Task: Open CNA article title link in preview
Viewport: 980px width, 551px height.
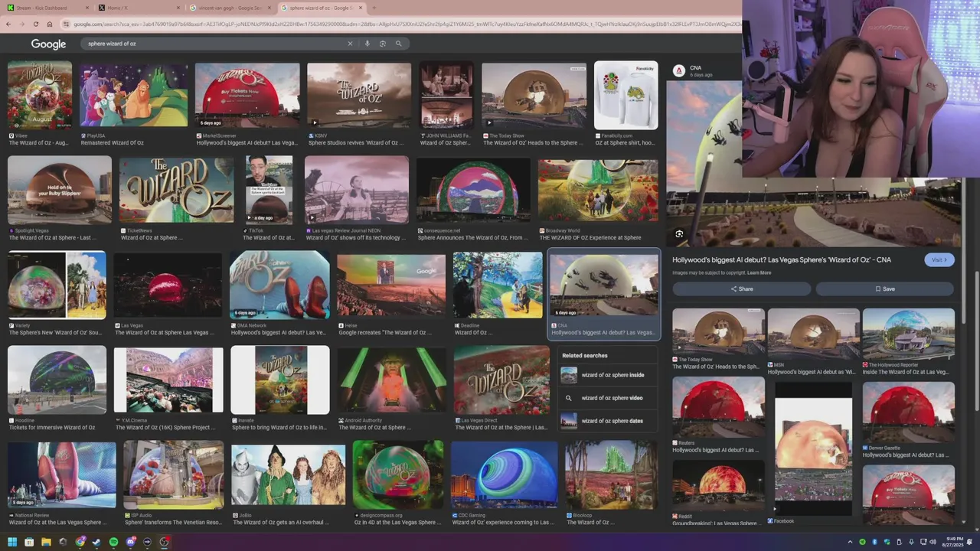Action: pyautogui.click(x=782, y=260)
